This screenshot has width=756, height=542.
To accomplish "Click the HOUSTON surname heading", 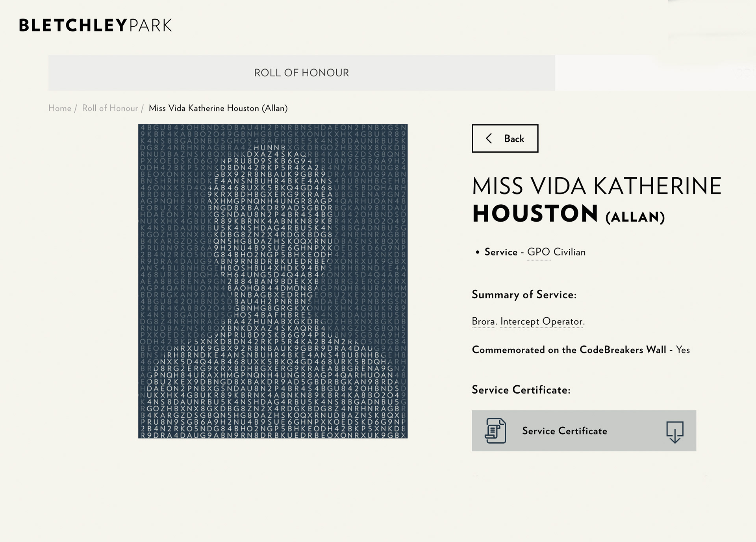I will pos(535,214).
